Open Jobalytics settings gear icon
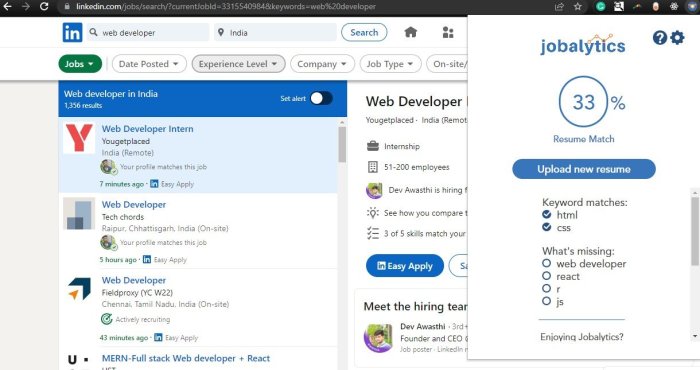The image size is (700, 370). pos(677,38)
